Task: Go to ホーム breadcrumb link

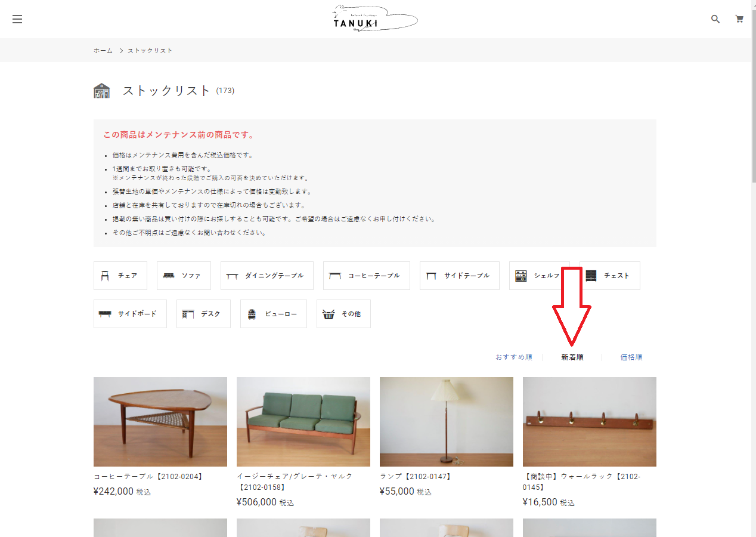Action: (x=103, y=51)
